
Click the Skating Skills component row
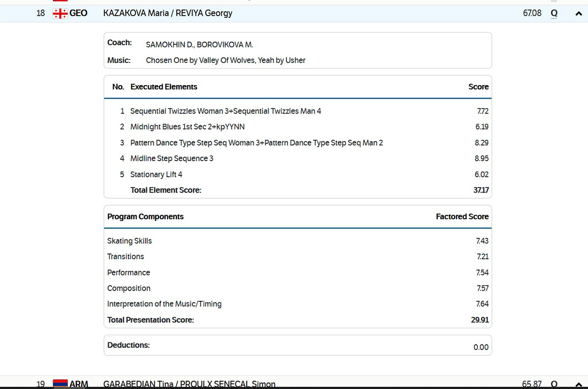pos(130,241)
